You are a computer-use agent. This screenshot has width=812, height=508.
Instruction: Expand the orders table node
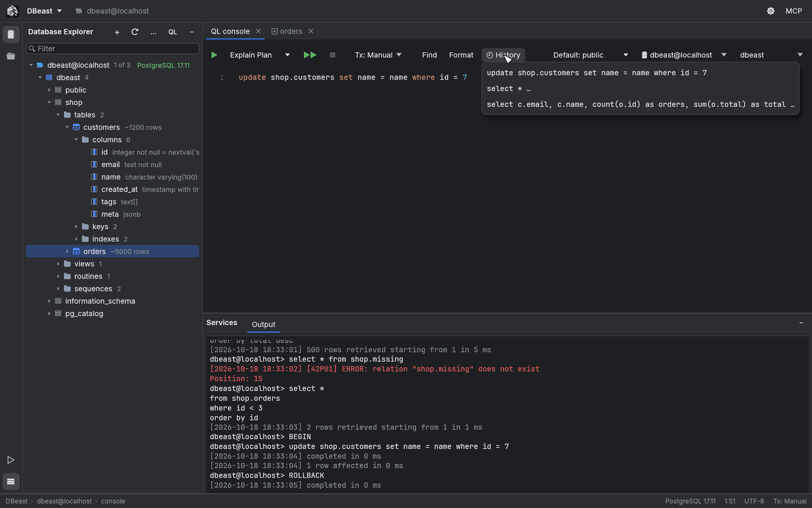[67, 251]
